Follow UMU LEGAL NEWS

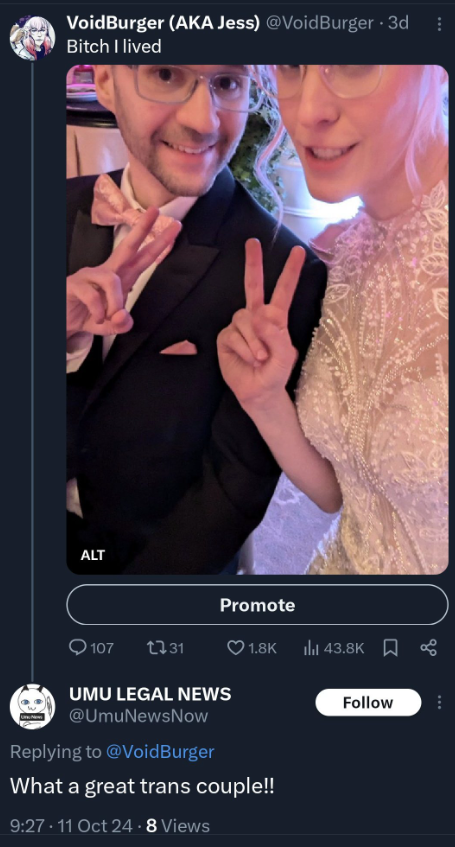pyautogui.click(x=368, y=702)
